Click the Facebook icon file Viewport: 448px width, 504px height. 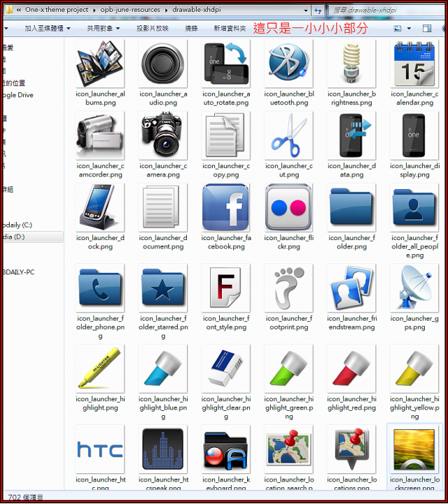(x=226, y=208)
